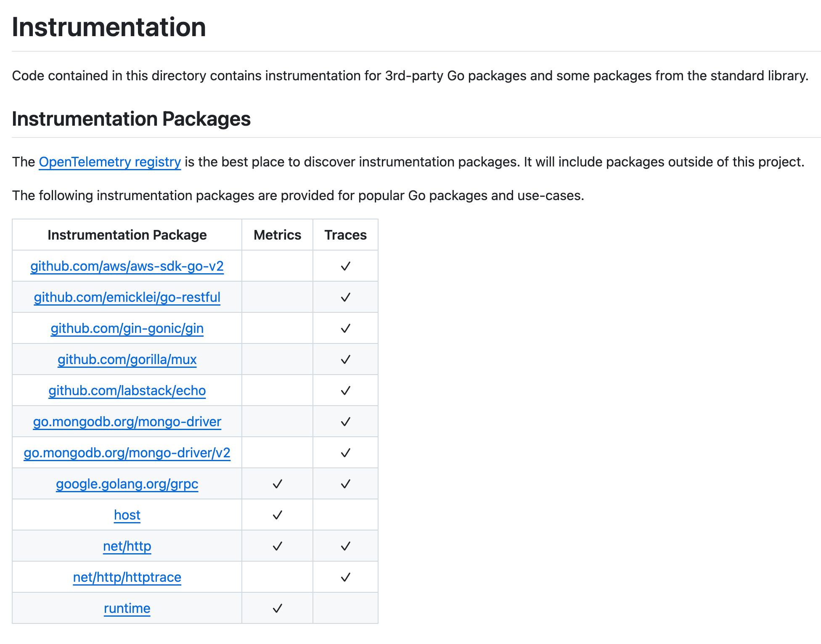Click the Metrics column header
Image resolution: width=821 pixels, height=644 pixels.
[277, 235]
